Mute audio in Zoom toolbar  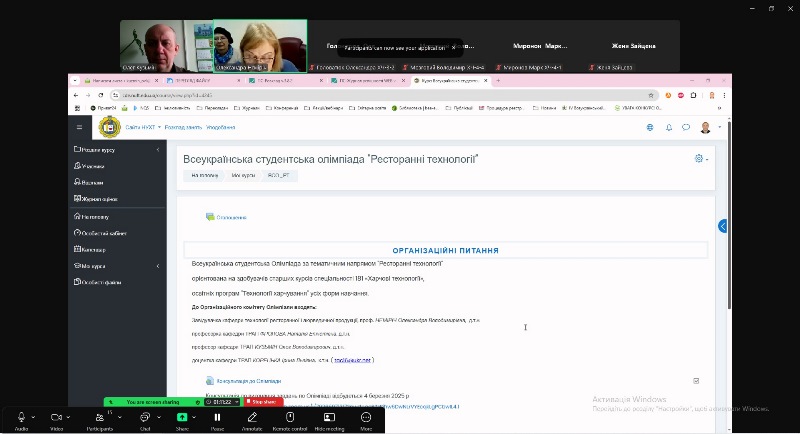click(x=21, y=420)
